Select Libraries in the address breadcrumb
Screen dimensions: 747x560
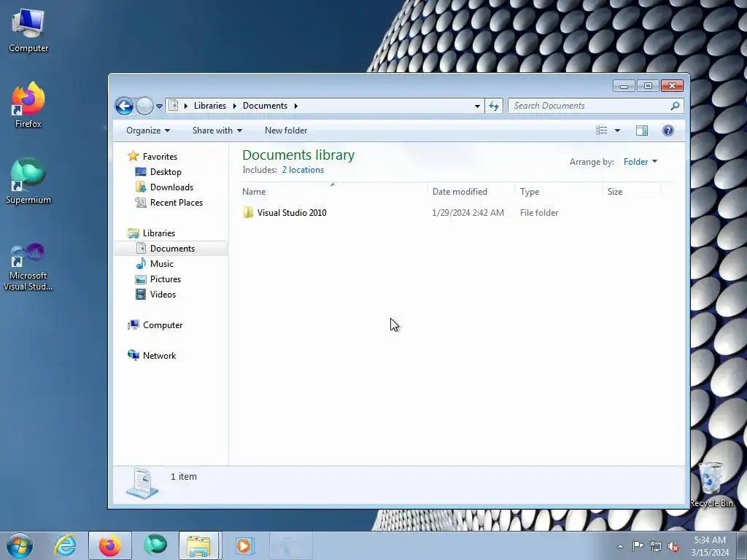(209, 106)
